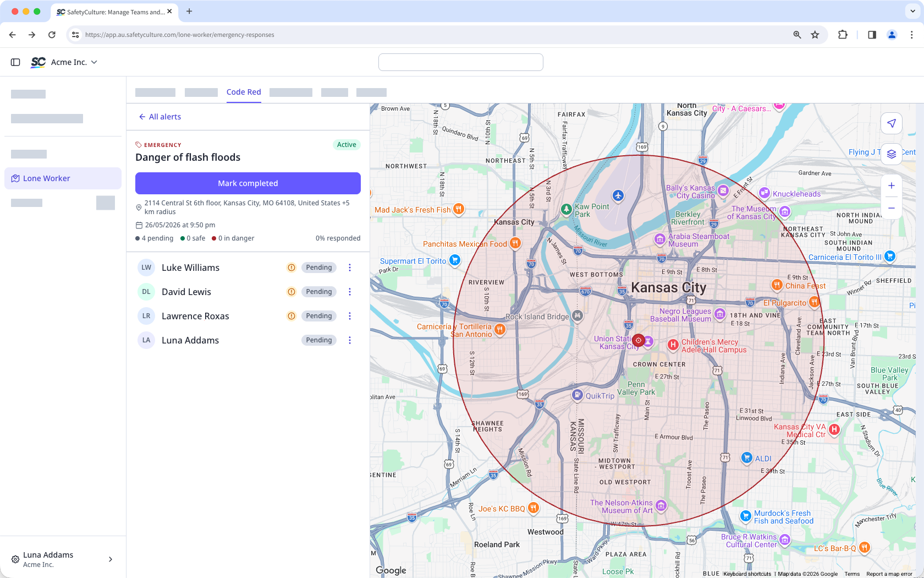
Task: Click Report a map error link
Action: pos(889,574)
